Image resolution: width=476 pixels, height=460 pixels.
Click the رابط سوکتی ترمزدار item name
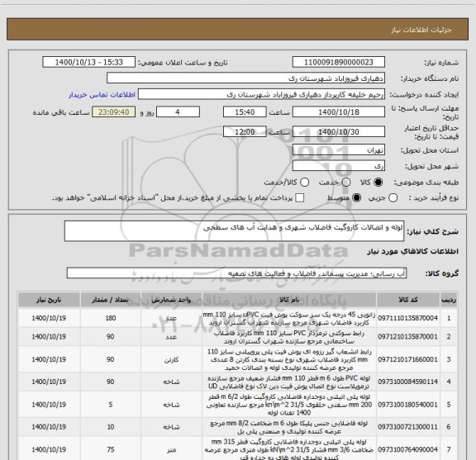(x=289, y=337)
